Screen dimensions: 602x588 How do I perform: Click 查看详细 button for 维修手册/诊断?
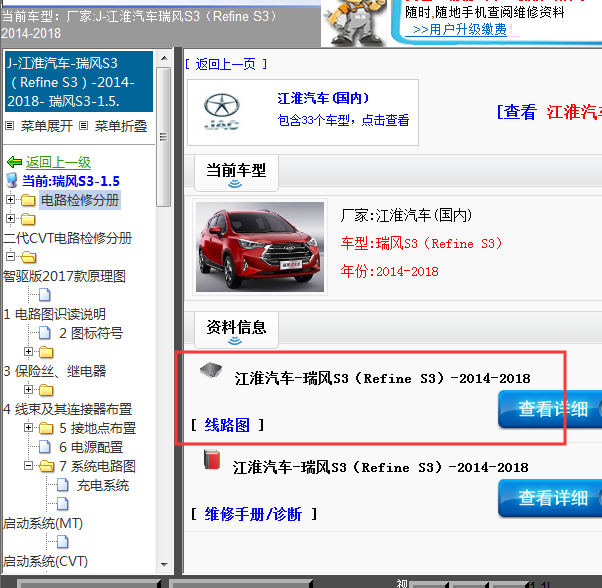pos(550,498)
